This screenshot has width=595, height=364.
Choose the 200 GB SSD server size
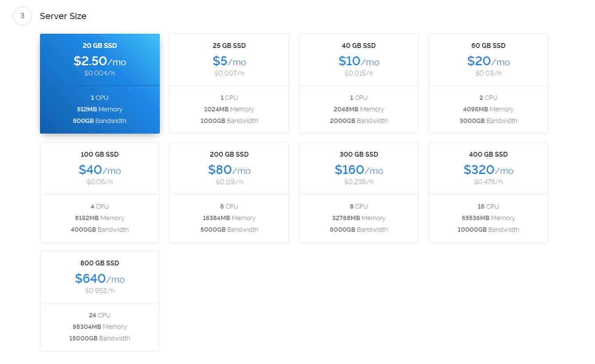(x=229, y=192)
